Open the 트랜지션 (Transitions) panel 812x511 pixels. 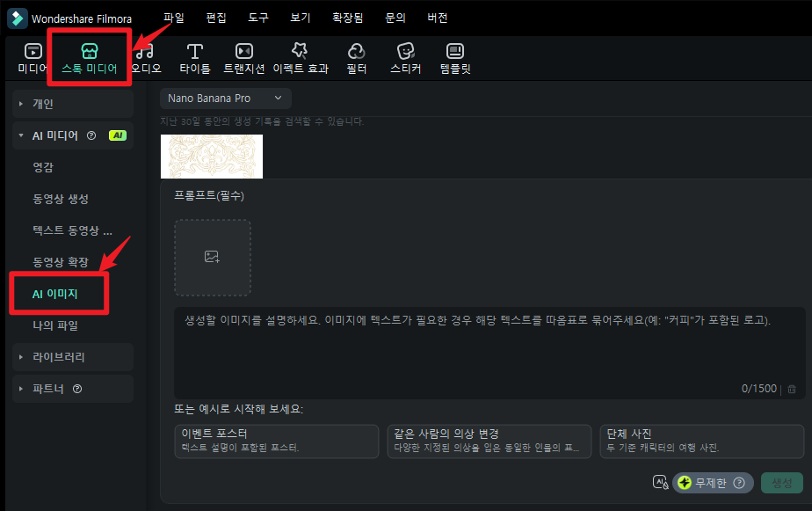tap(243, 57)
